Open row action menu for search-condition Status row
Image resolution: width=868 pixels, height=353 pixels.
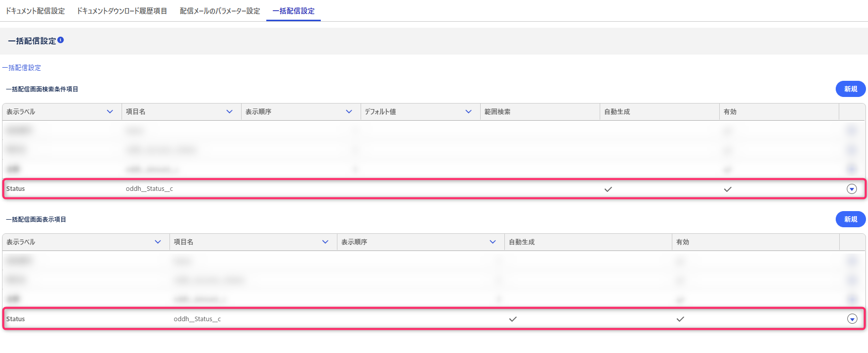tap(852, 189)
